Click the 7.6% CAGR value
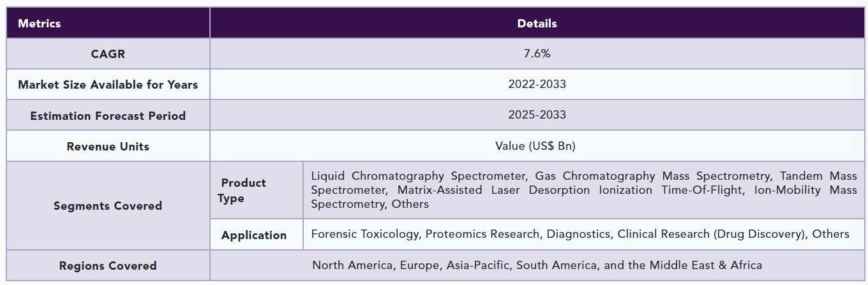868x285 pixels. [x=537, y=54]
